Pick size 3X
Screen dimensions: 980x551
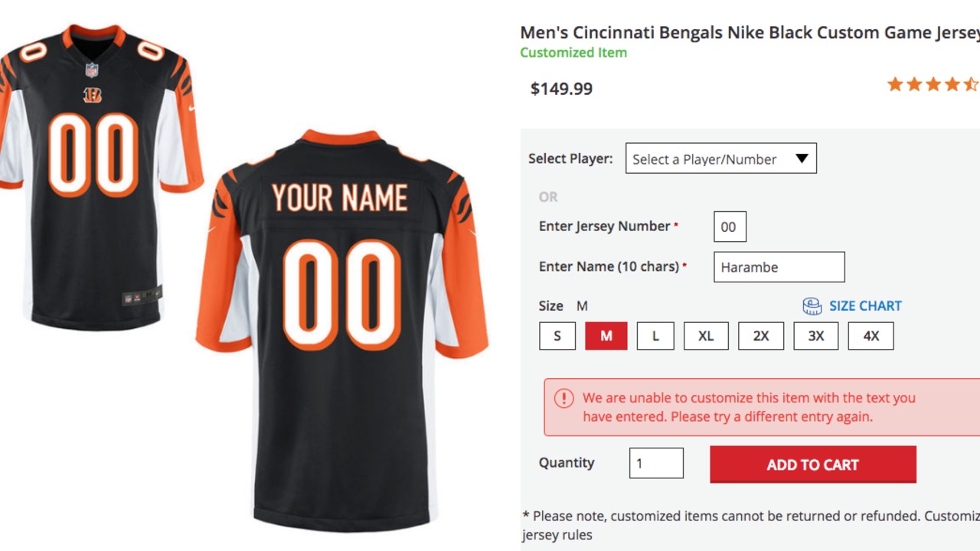point(816,336)
